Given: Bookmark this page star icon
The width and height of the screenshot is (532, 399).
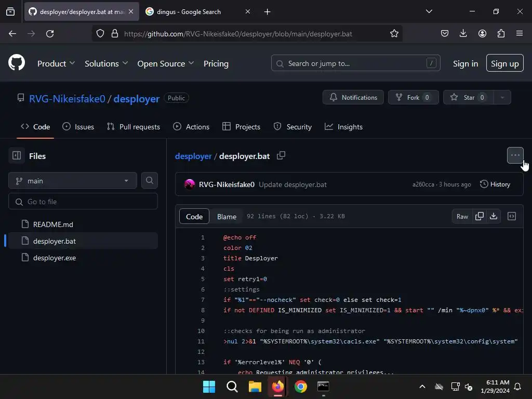Looking at the screenshot, I should click(394, 34).
